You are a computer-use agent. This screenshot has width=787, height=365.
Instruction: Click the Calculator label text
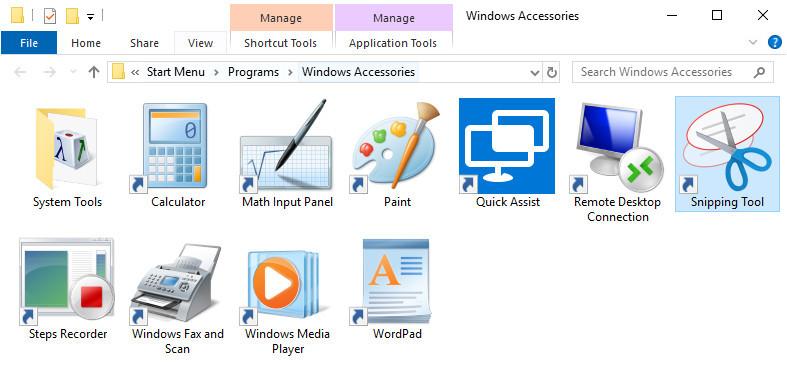[178, 202]
